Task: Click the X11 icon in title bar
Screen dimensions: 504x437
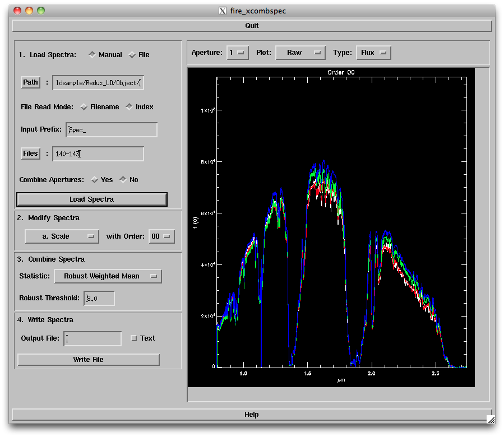Action: [223, 11]
